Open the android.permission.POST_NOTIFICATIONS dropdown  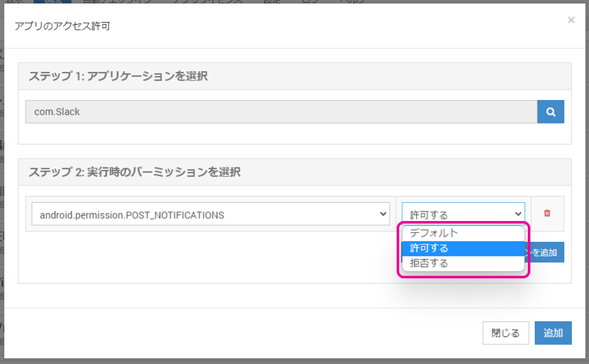[x=210, y=215]
